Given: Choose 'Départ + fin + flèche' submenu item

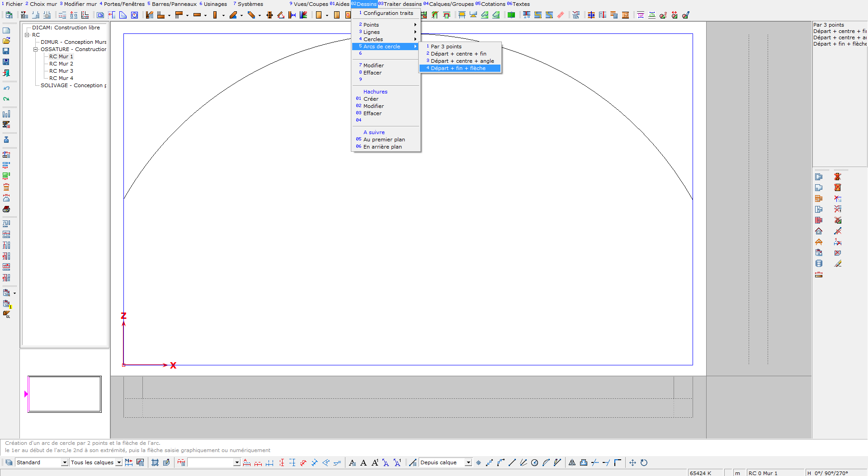Looking at the screenshot, I should (458, 68).
